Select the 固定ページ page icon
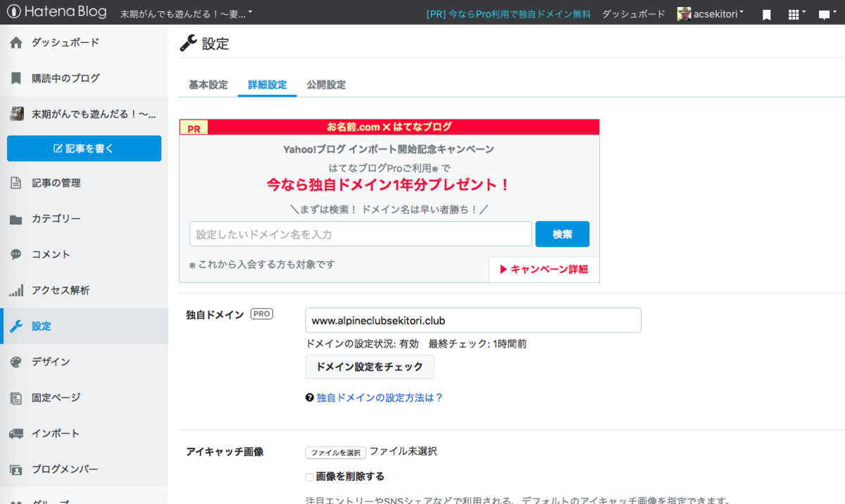This screenshot has width=845, height=504. (x=15, y=398)
